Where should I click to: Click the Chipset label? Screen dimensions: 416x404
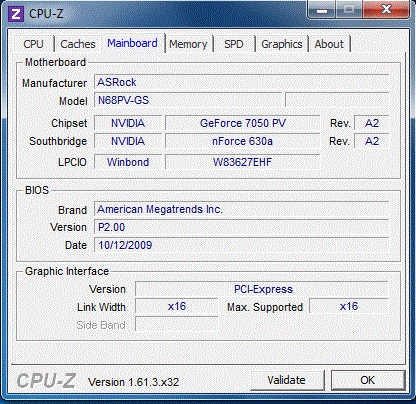(69, 123)
